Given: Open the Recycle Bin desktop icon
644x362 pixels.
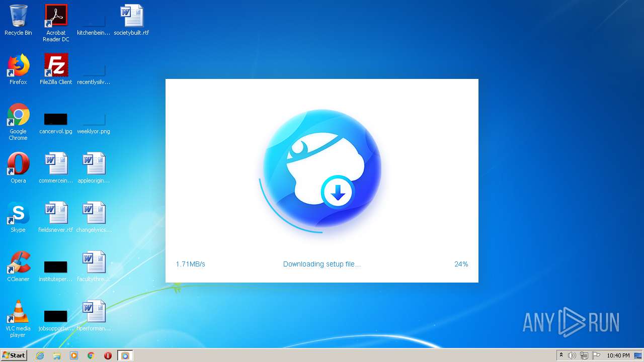Looking at the screenshot, I should point(18,20).
